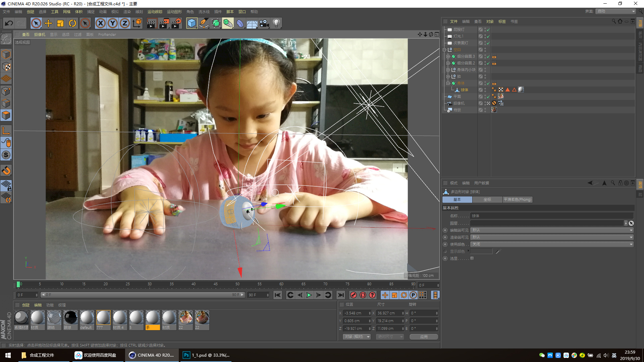Toggle enable checkmark for 屁股灯 light
This screenshot has width=644, height=362.
pos(488,29)
